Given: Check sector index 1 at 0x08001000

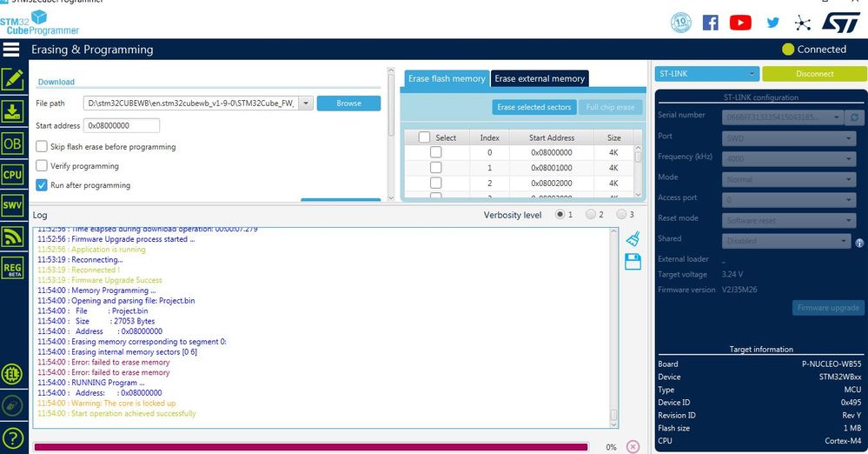Looking at the screenshot, I should pos(435,167).
